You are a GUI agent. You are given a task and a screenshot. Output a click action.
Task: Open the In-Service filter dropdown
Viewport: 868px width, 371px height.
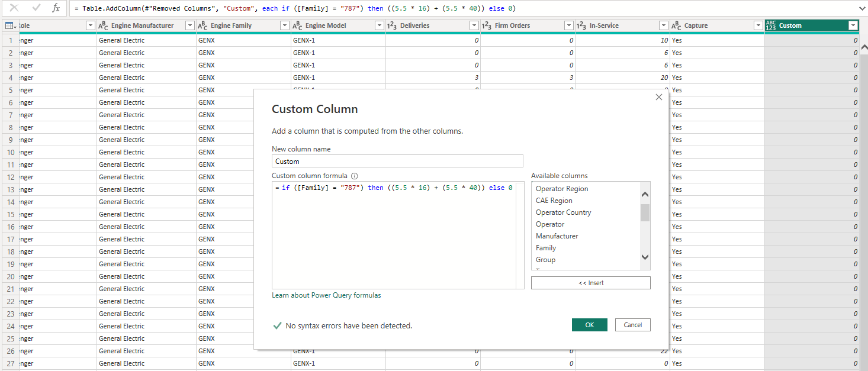663,25
